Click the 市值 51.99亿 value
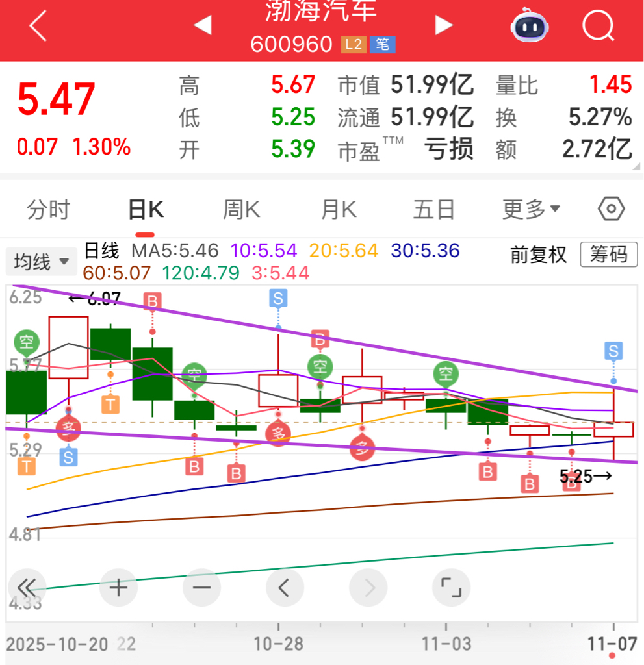644x665 pixels. [x=431, y=84]
